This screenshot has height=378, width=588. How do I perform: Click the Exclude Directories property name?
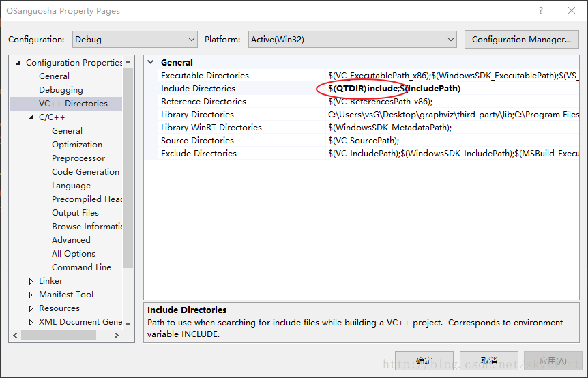(x=199, y=154)
